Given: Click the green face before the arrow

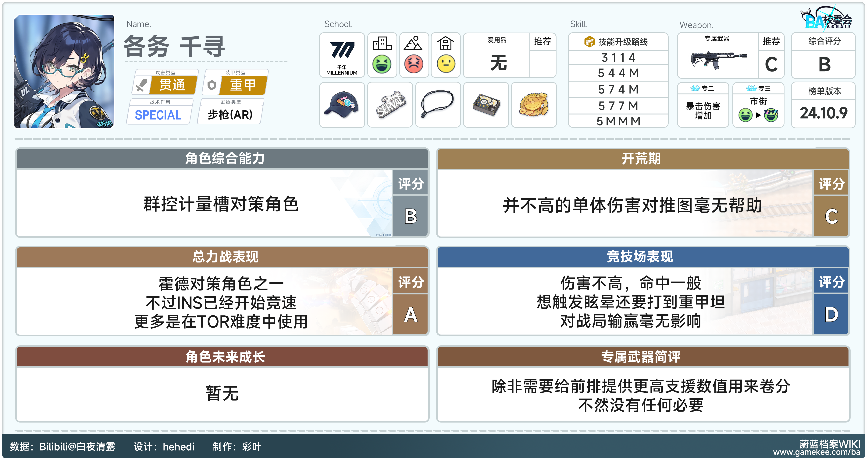Looking at the screenshot, I should [745, 115].
